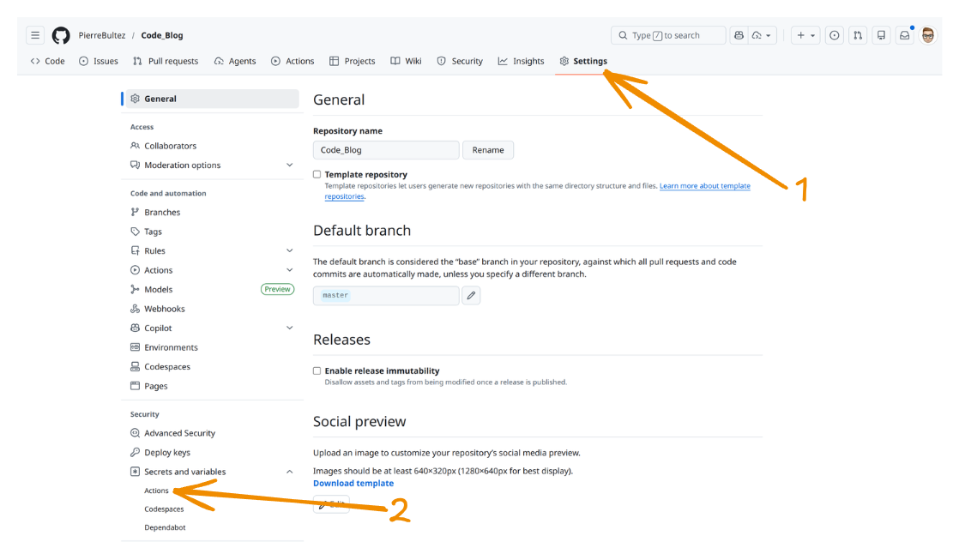Viewport: 959px width, 560px height.
Task: Check Enable release immutability
Action: [317, 370]
